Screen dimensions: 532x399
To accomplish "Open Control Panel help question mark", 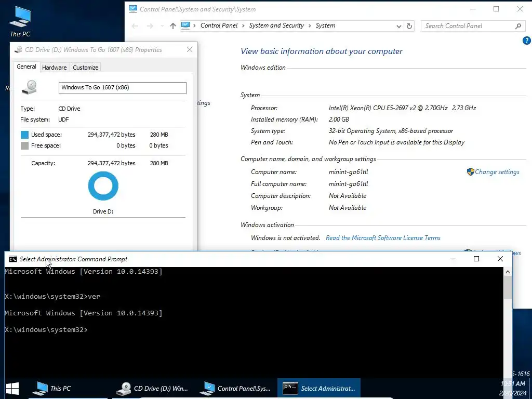I will [527, 41].
